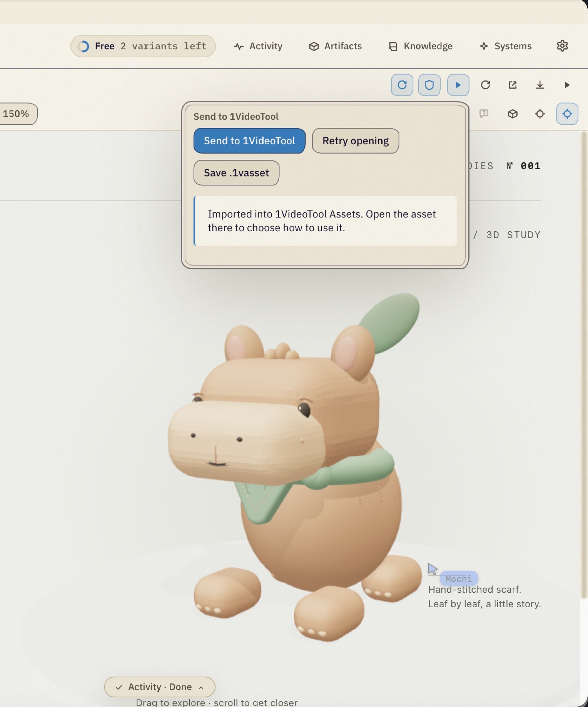Click the 'Nº 001' number label
This screenshot has height=707, width=588.
tap(523, 166)
